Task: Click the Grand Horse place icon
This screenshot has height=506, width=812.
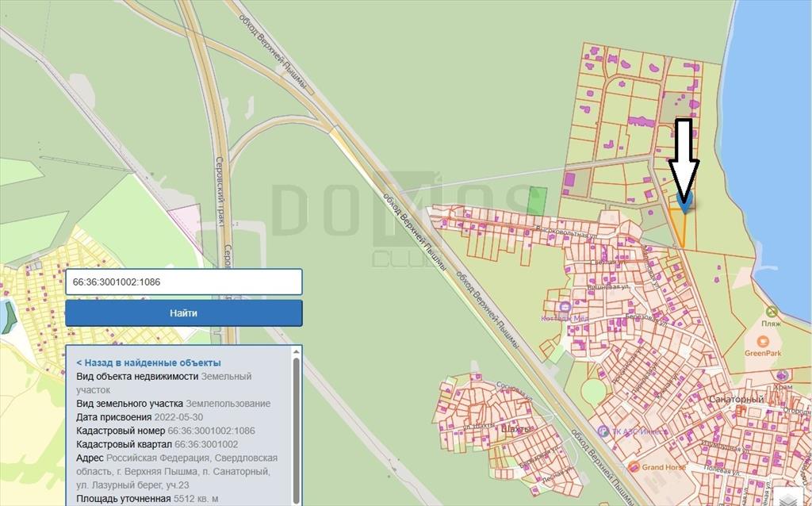Action: tap(634, 467)
